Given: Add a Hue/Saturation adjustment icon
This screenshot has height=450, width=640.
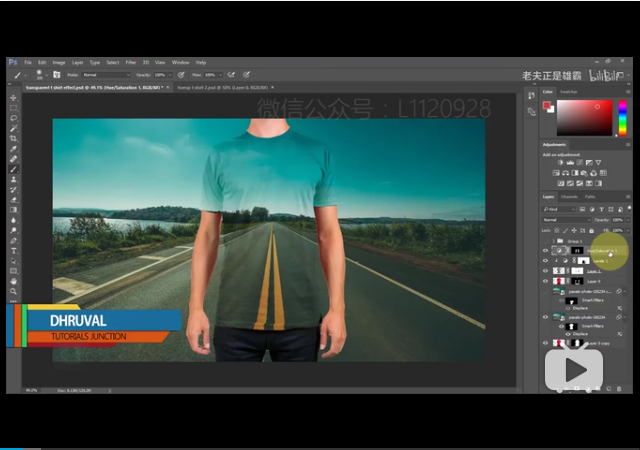Looking at the screenshot, I should (x=556, y=173).
